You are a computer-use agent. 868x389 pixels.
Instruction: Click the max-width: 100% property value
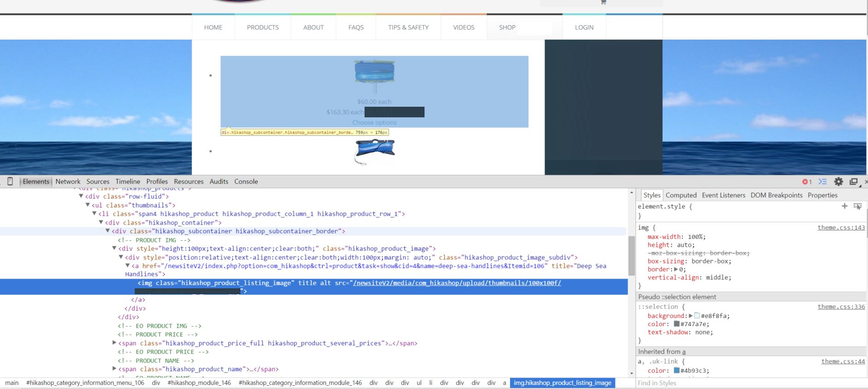[696, 237]
